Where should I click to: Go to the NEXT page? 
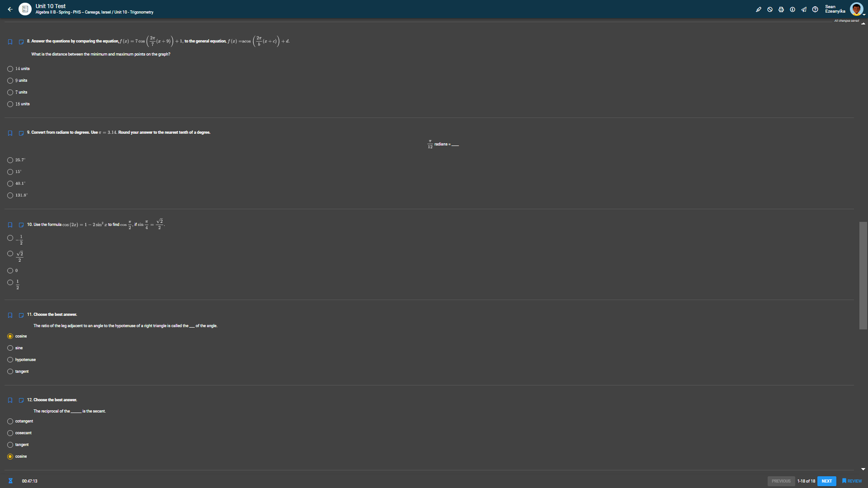(826, 481)
